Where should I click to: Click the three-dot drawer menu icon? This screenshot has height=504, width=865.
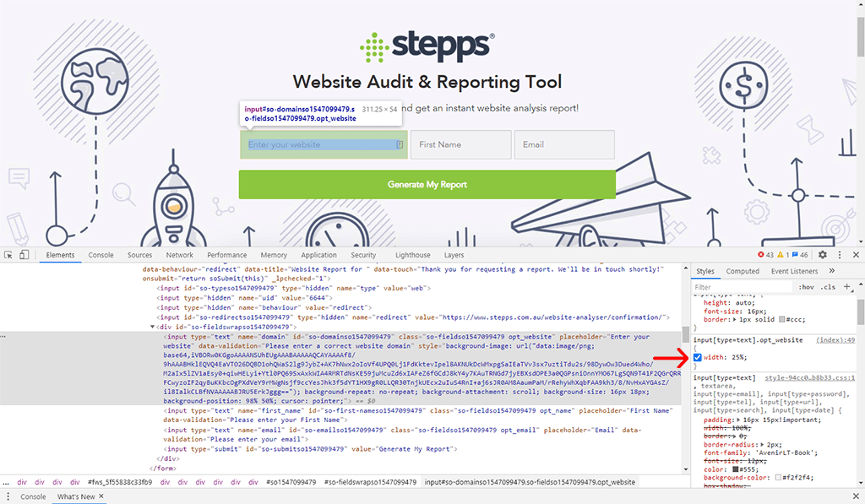point(8,496)
